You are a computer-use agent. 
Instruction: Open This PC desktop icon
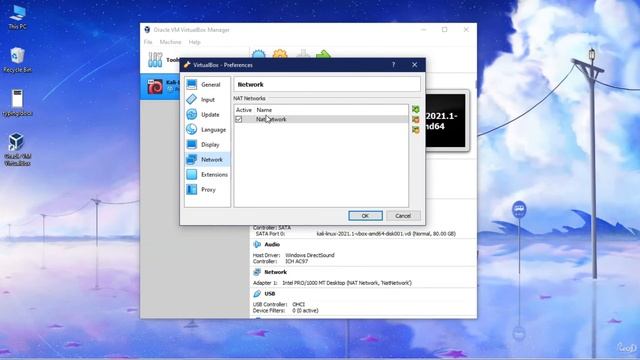click(x=17, y=18)
